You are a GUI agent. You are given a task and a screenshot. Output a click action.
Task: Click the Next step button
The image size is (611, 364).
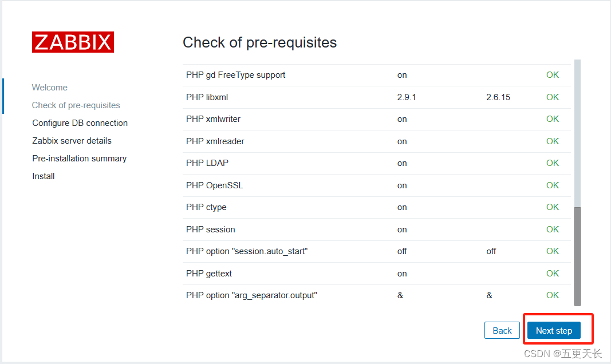[554, 330]
